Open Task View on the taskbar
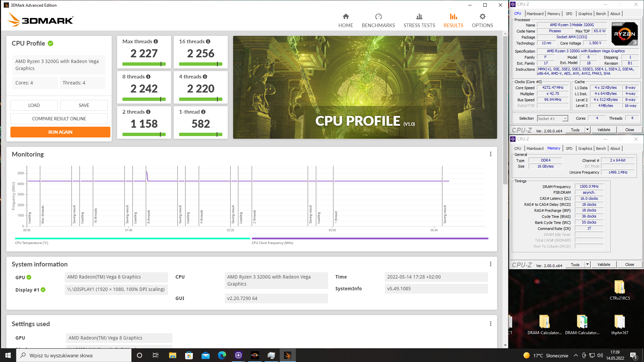The image size is (644, 362). 156,355
